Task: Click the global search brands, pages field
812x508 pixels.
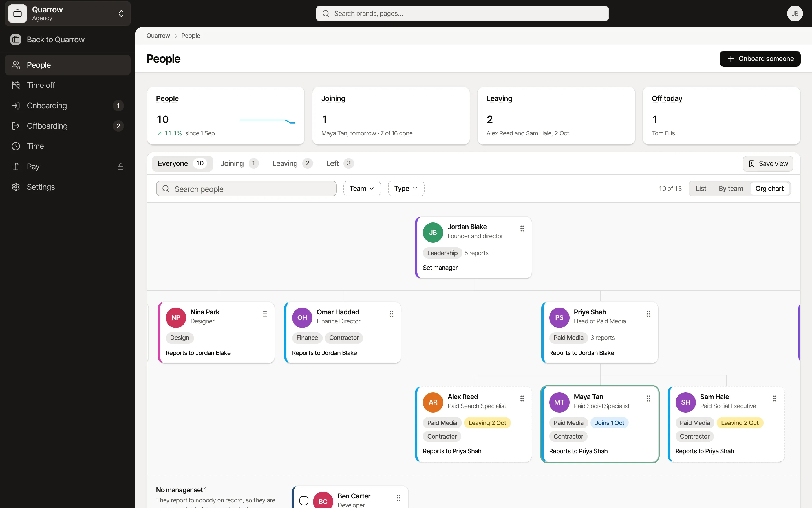Action: pyautogui.click(x=462, y=14)
